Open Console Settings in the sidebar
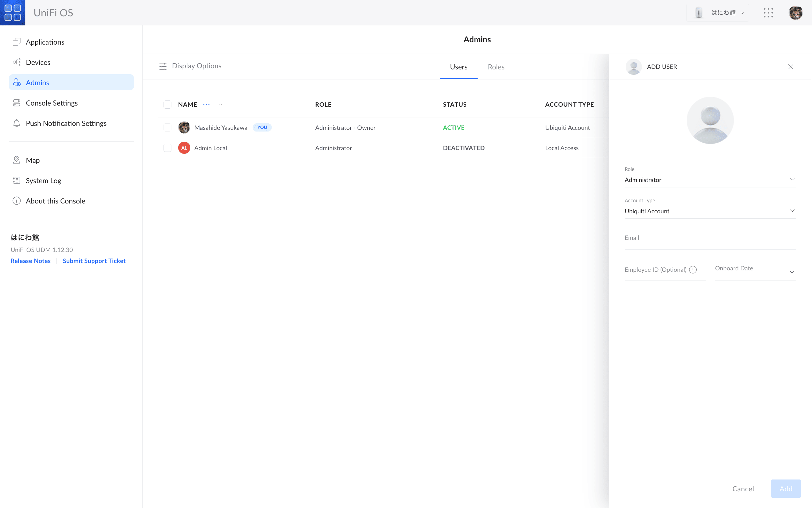The height and width of the screenshot is (508, 812). click(x=71, y=103)
